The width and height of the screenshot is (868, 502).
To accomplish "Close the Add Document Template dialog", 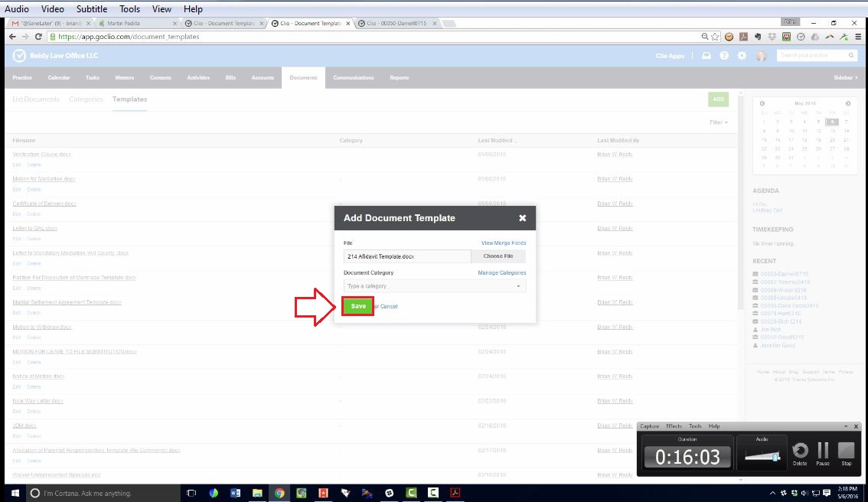I will [x=522, y=218].
